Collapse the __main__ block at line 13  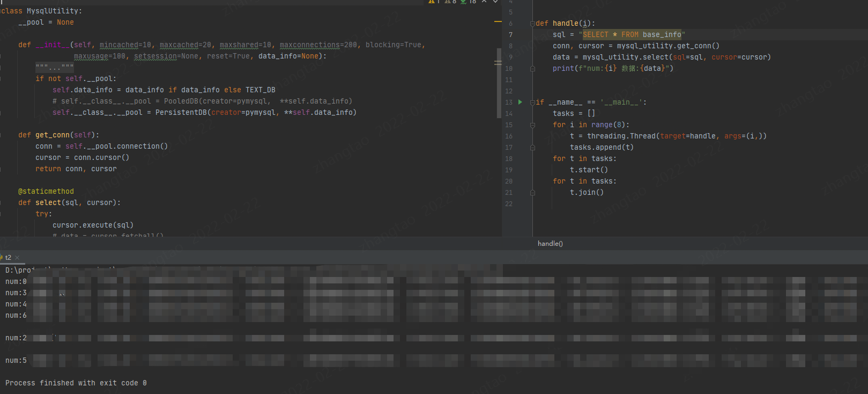[x=532, y=103]
